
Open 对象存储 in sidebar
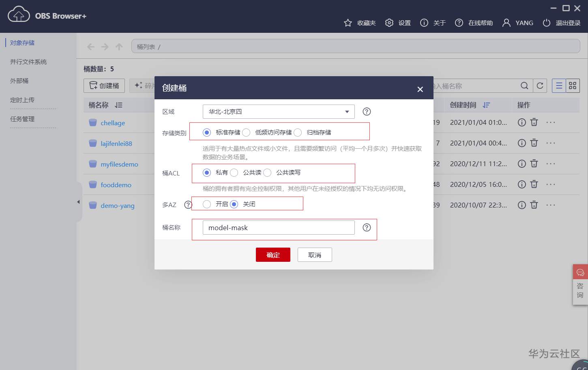click(22, 43)
